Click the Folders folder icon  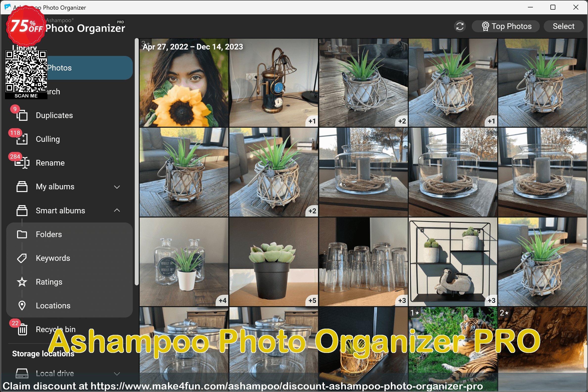[22, 234]
